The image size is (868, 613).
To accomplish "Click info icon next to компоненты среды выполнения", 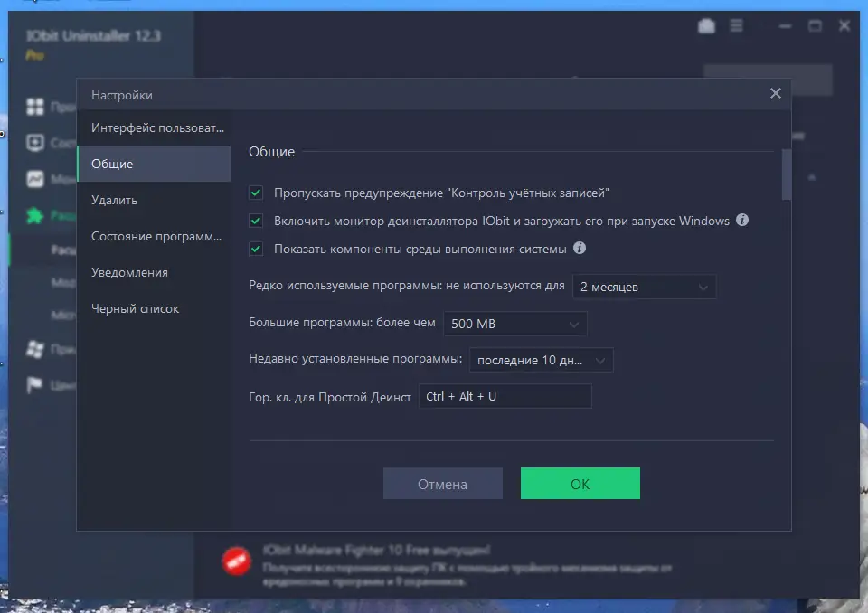I will coord(580,248).
